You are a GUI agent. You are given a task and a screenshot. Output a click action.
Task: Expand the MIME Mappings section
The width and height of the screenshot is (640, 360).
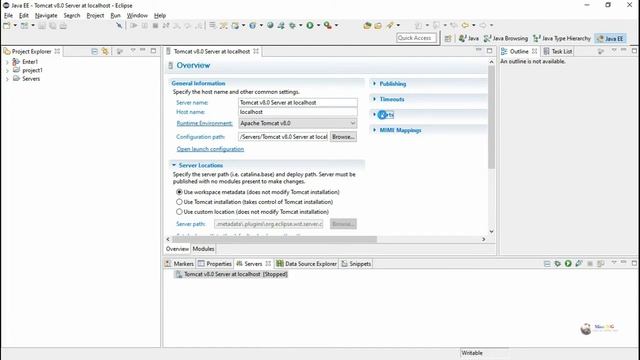(x=374, y=130)
